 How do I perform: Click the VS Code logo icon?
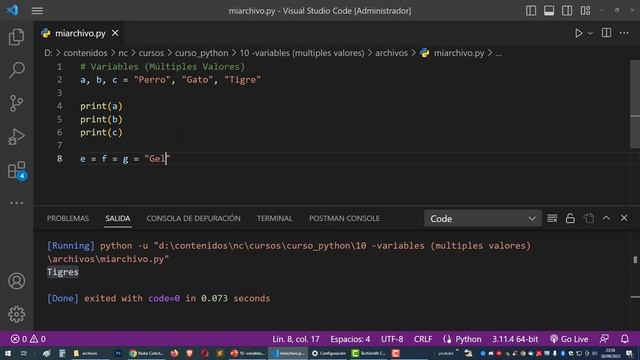click(x=12, y=10)
